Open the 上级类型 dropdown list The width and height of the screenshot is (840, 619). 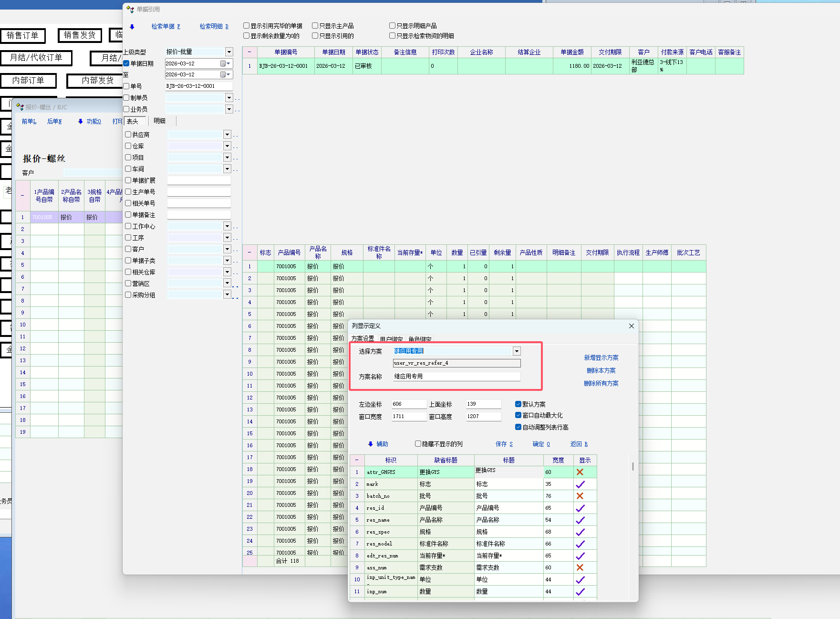point(229,52)
